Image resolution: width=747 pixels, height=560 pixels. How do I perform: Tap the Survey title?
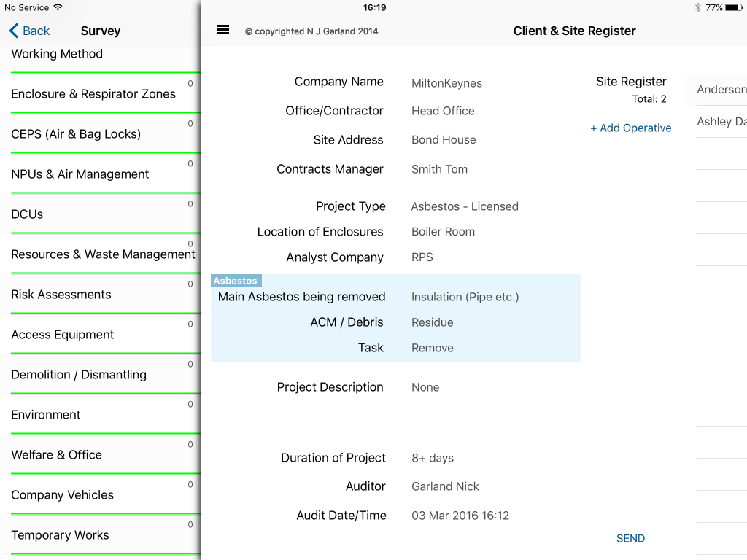pos(101,31)
